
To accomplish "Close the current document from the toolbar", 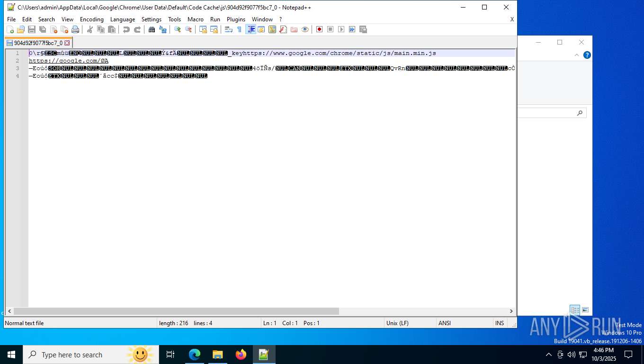I will click(x=54, y=29).
